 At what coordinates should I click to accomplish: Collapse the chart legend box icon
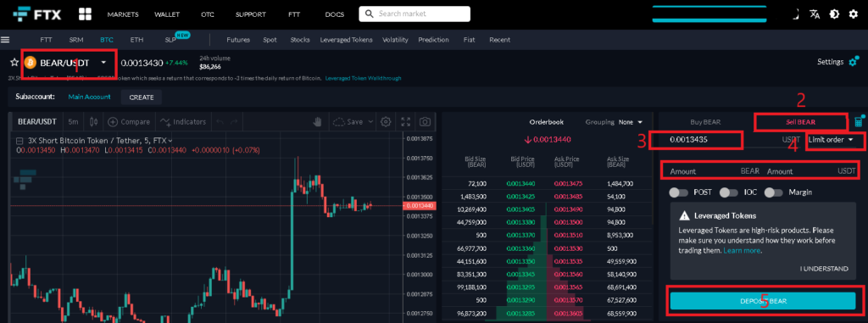coord(20,141)
